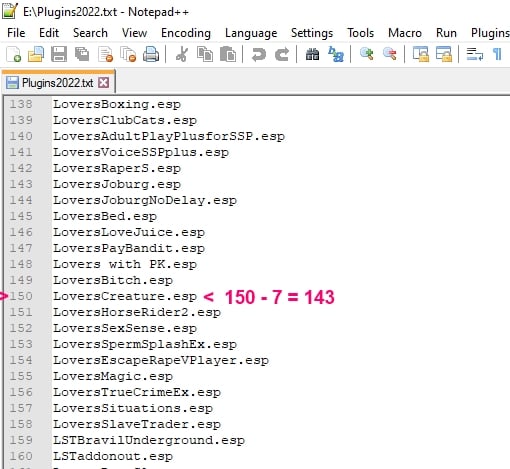The height and width of the screenshot is (469, 510).
Task: Click on the line LoversCreature.esp
Action: pos(125,296)
